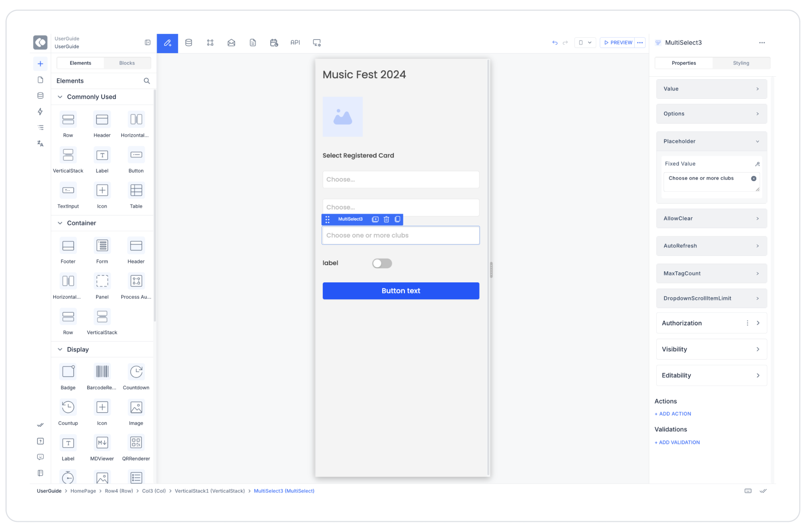This screenshot has height=532, width=806.
Task: Open the API section in toolbar
Action: tap(295, 42)
